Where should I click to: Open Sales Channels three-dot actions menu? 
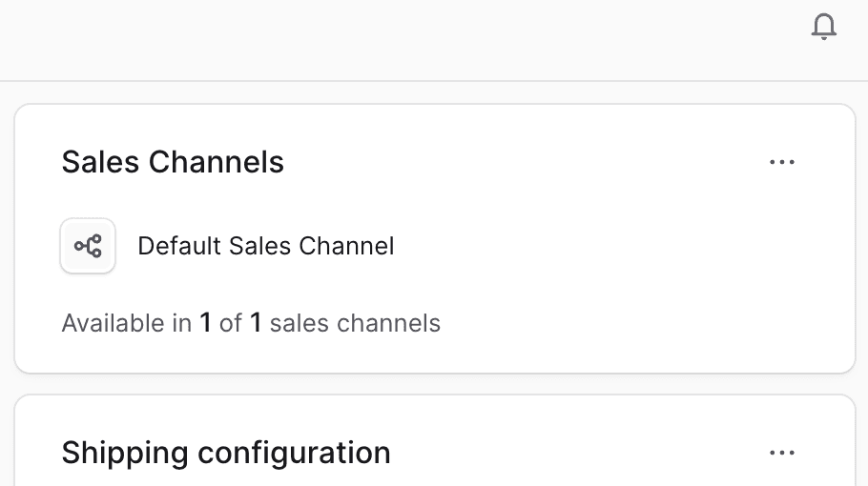click(x=782, y=162)
